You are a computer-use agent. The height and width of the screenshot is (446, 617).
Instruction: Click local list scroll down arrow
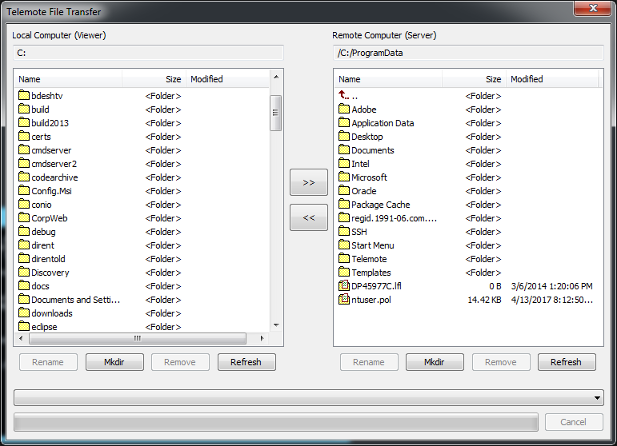(x=276, y=325)
